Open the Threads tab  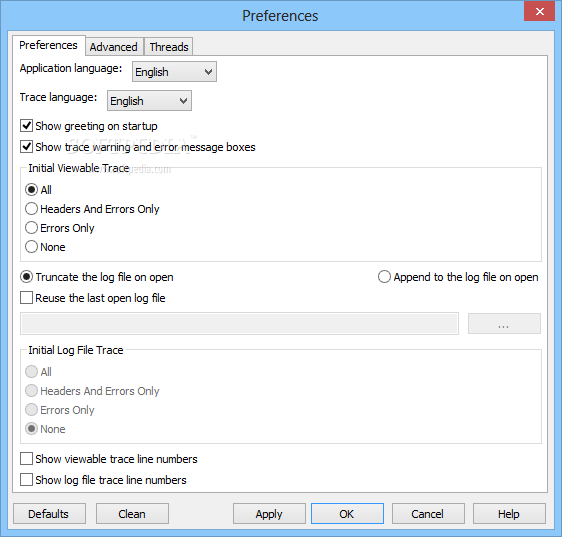point(168,47)
